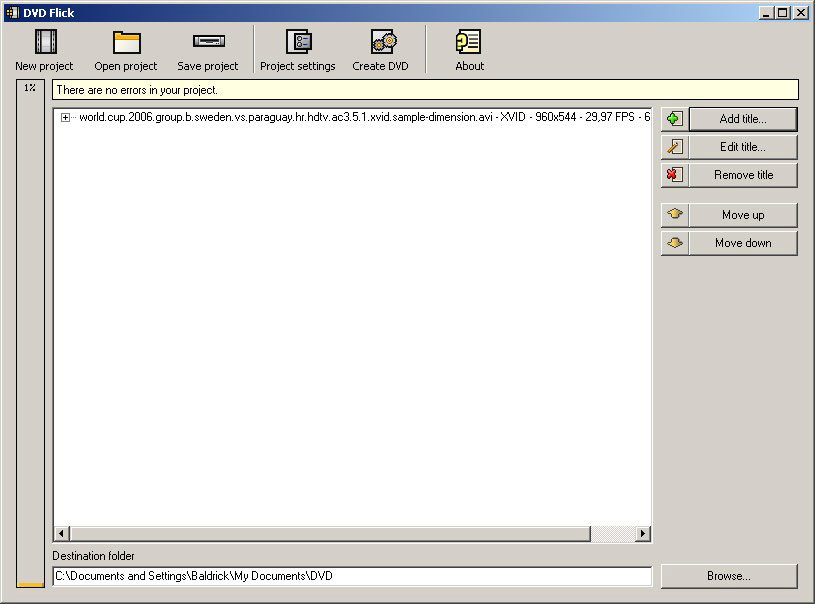Click the horizontal scrollbar right arrow
The image size is (815, 604).
(x=643, y=533)
